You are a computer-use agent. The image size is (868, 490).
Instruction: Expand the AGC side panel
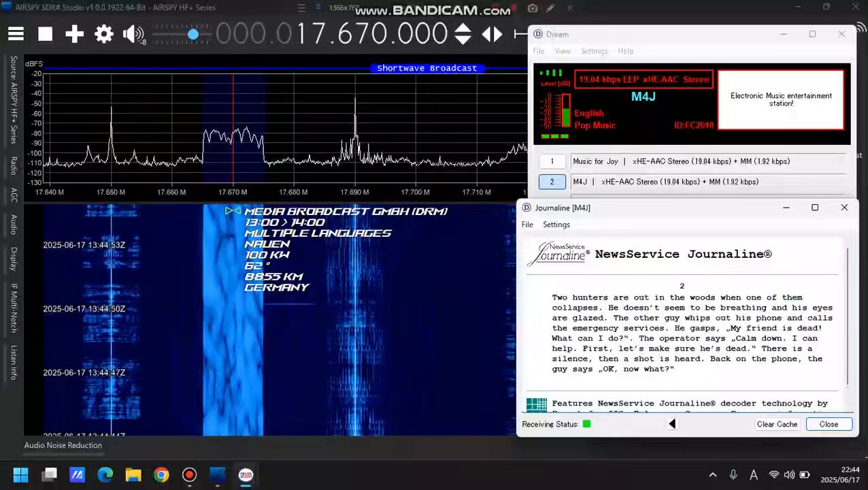[14, 195]
